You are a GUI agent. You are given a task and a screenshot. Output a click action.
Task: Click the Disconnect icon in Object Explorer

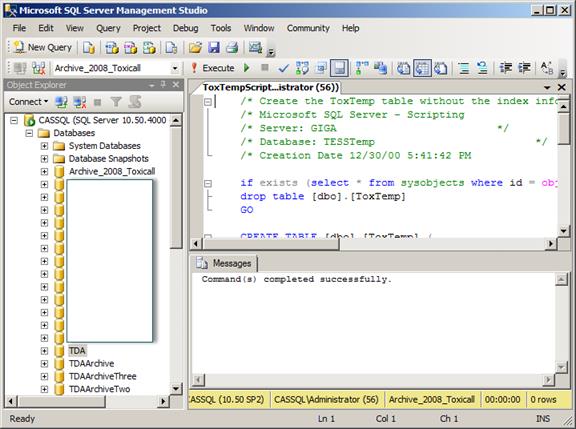tap(79, 102)
